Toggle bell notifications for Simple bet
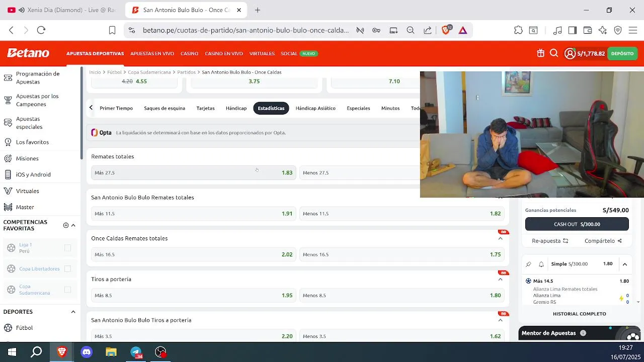Image resolution: width=644 pixels, height=362 pixels. click(x=541, y=264)
